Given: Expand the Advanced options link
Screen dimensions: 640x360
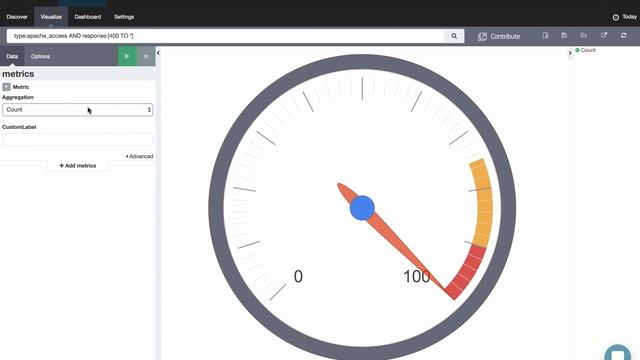Looking at the screenshot, I should coord(139,156).
